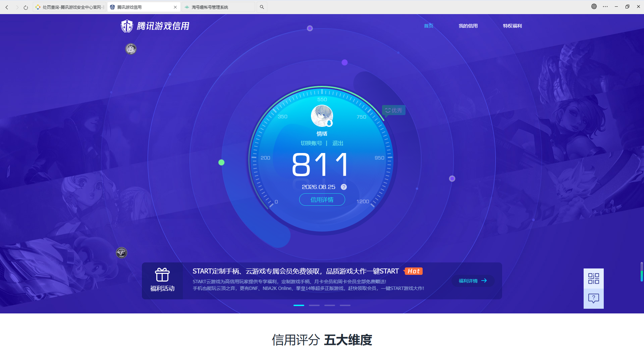Open the globe language icon
Screen dimensions: 644x349
(594, 6)
